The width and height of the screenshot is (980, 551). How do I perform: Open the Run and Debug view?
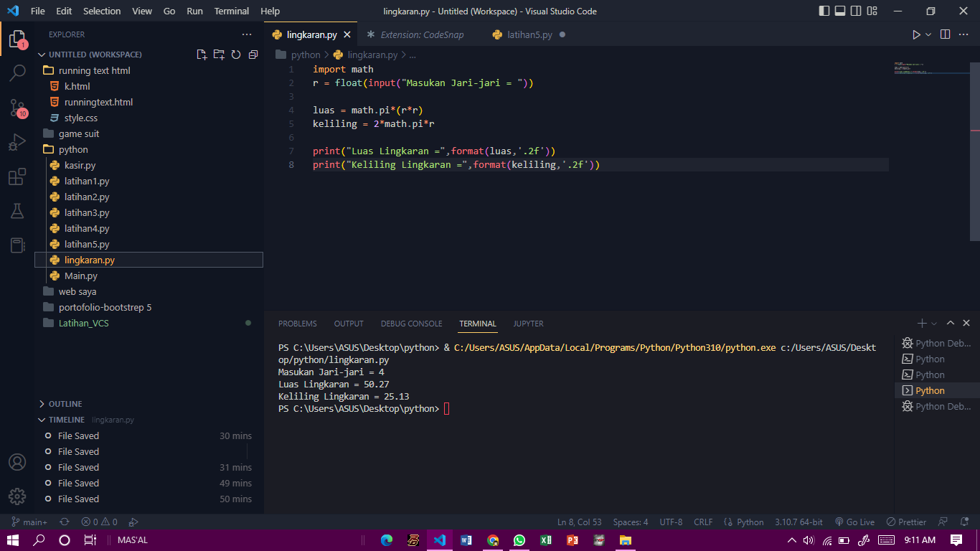point(17,141)
